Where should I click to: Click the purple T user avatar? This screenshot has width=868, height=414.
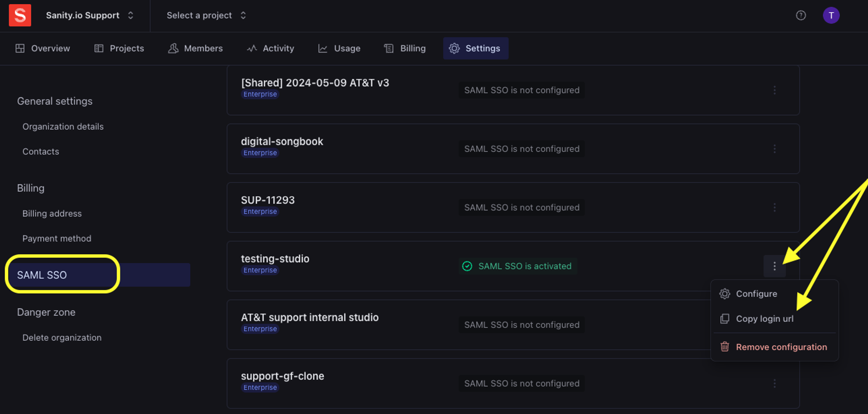[x=831, y=15]
